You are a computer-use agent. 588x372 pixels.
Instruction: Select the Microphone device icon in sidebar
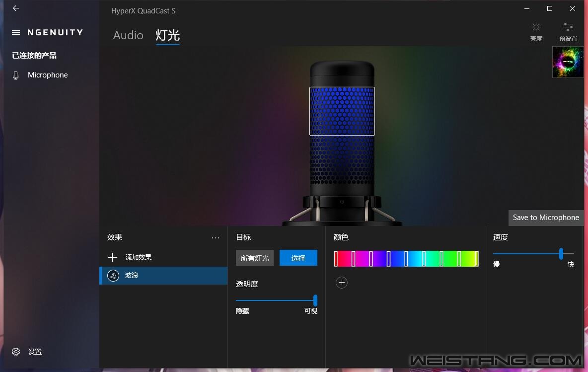(x=16, y=75)
